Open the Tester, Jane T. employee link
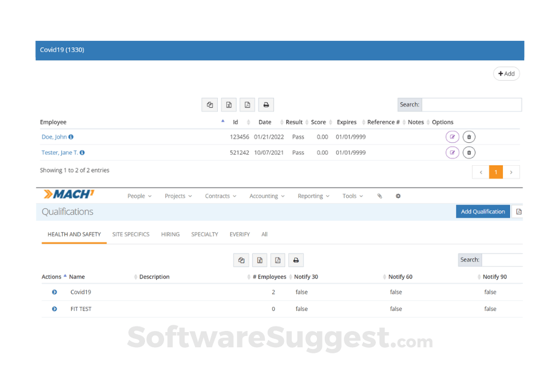Image resolution: width=560 pixels, height=392 pixels. coord(60,152)
